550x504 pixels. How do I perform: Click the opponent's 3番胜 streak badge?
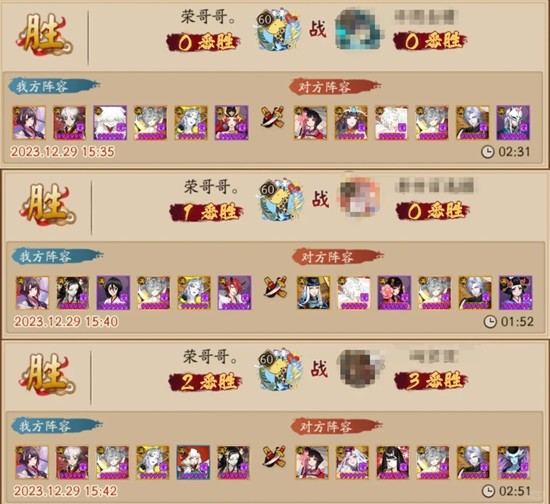(x=431, y=381)
